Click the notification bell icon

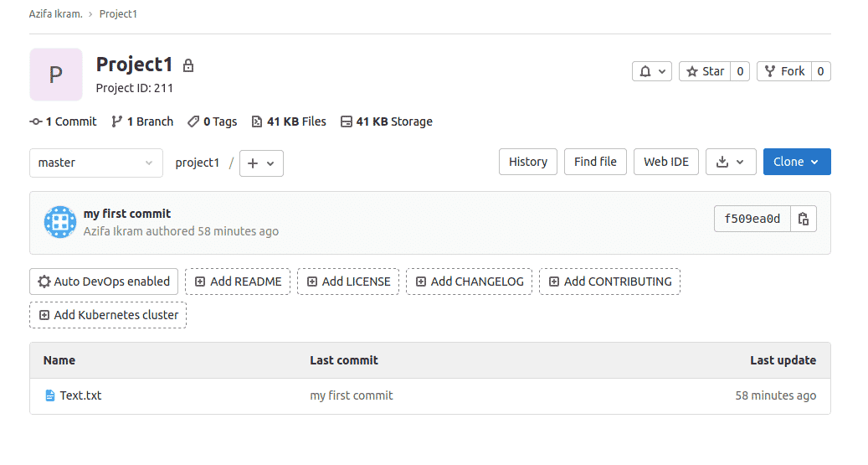point(645,71)
